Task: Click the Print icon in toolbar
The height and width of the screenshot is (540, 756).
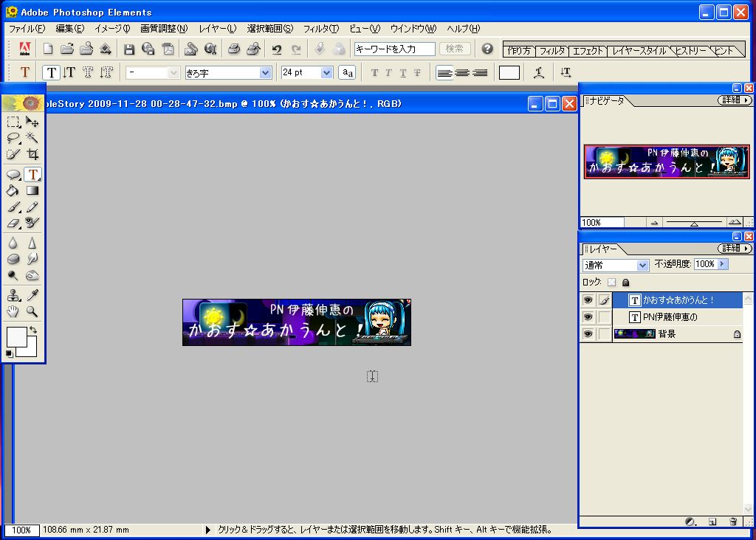Action: click(x=234, y=49)
